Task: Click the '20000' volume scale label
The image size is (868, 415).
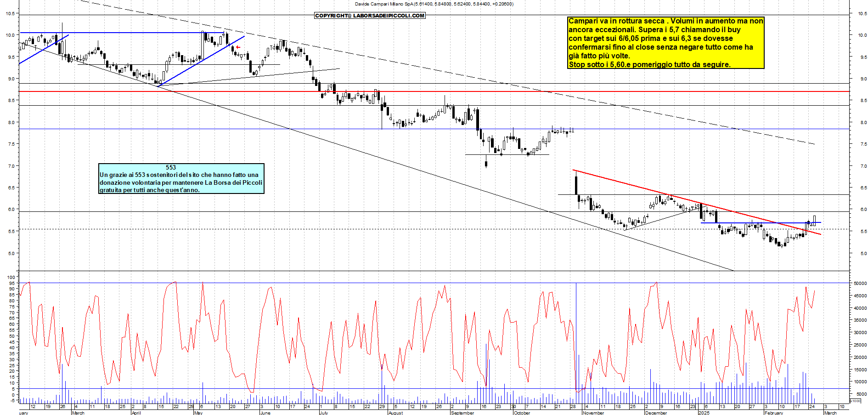Action: 860,358
